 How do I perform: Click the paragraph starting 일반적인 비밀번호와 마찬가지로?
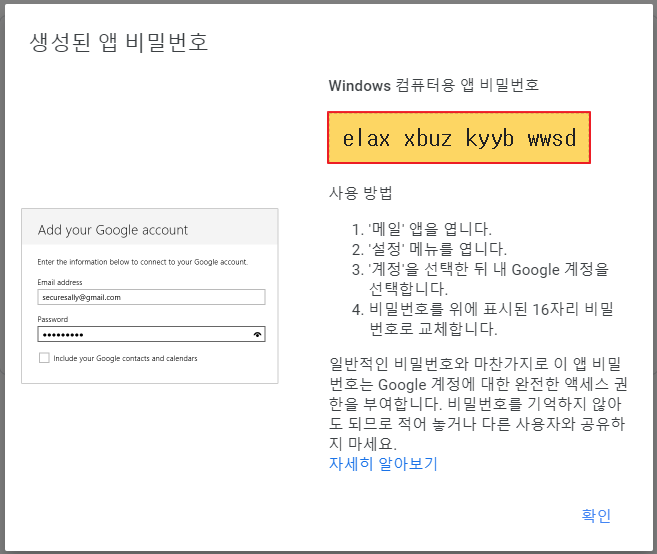pos(478,403)
